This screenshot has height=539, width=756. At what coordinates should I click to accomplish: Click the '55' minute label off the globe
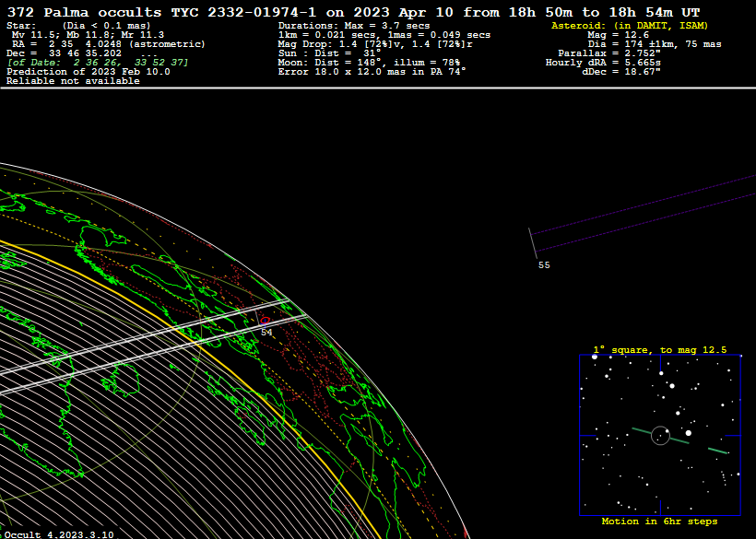click(544, 265)
